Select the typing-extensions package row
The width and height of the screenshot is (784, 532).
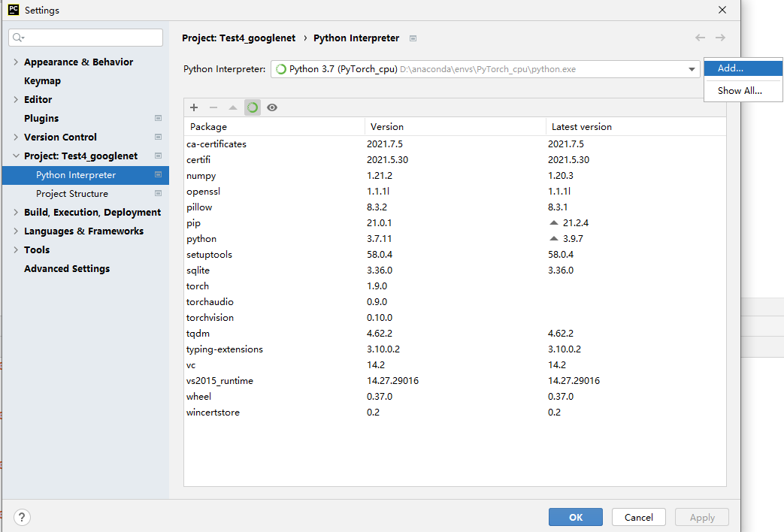(455, 349)
